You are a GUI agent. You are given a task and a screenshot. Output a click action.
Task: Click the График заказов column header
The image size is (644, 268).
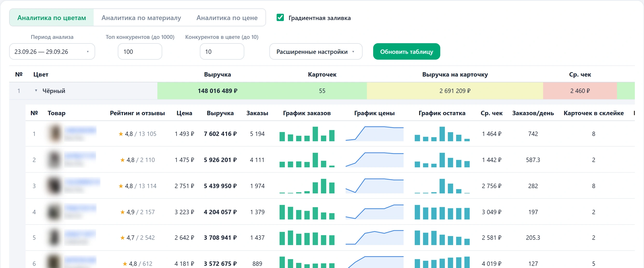click(307, 113)
